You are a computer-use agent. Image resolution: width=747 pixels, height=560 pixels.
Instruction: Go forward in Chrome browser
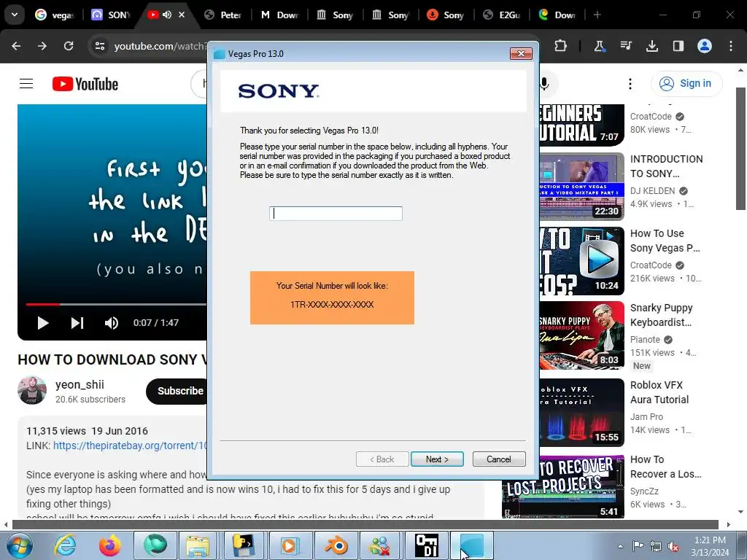click(42, 46)
